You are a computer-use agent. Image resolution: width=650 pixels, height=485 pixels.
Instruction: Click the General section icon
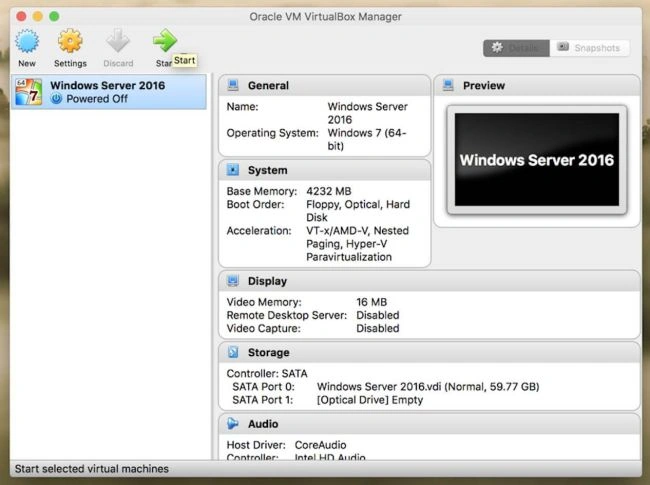233,85
